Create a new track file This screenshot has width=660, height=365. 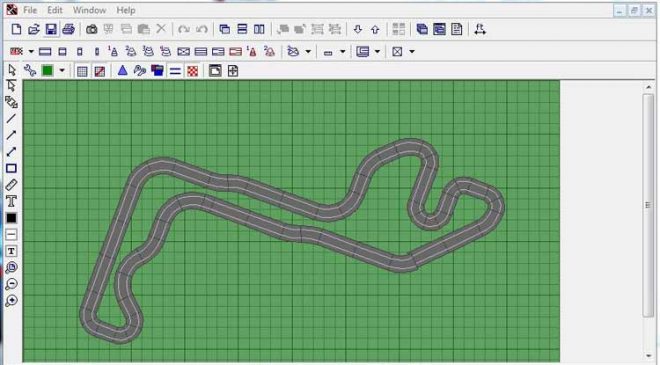point(16,29)
